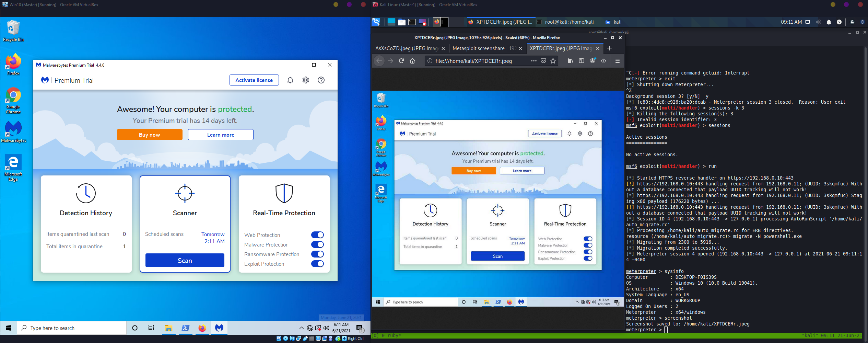868x343 pixels.
Task: Click Kali panel show desktop icon
Action: pyautogui.click(x=391, y=22)
